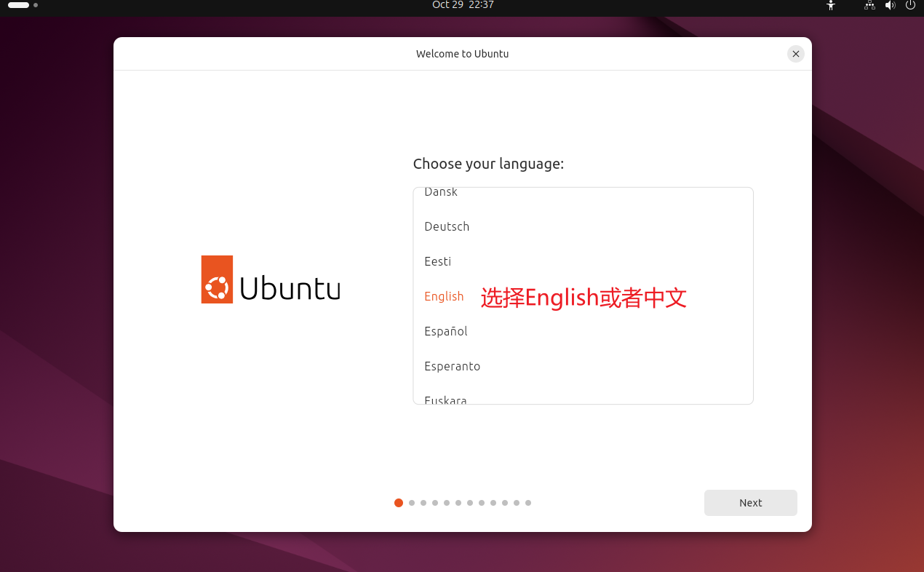Close the Welcome to Ubuntu window
Viewport: 924px width, 572px height.
[x=796, y=54]
